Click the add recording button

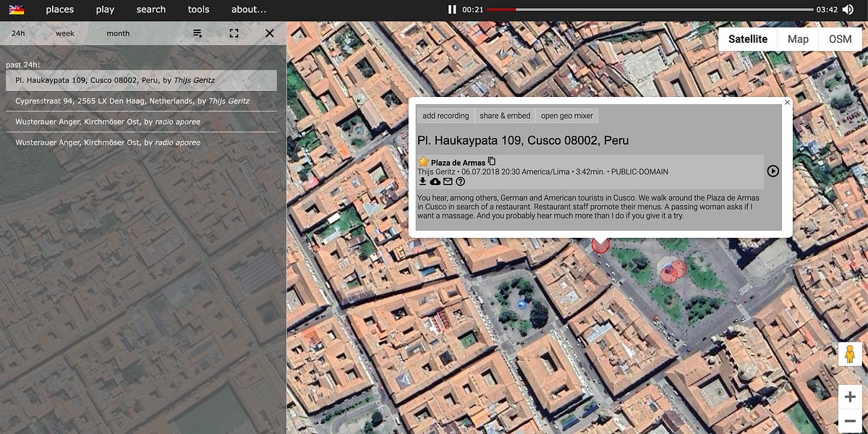coord(446,116)
